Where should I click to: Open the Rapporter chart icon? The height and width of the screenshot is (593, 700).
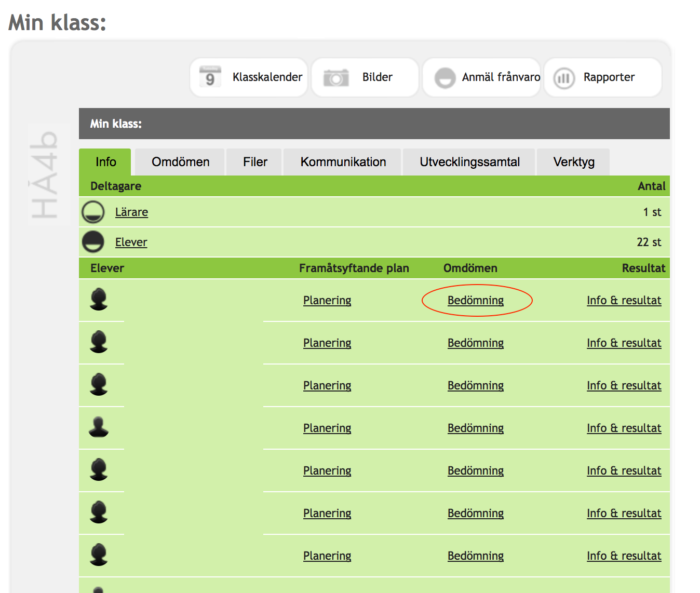coord(564,78)
